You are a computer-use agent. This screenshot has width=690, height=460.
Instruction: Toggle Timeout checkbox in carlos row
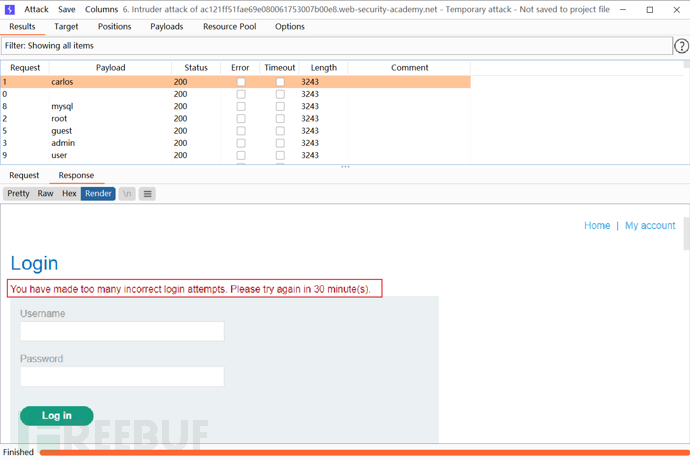point(280,82)
